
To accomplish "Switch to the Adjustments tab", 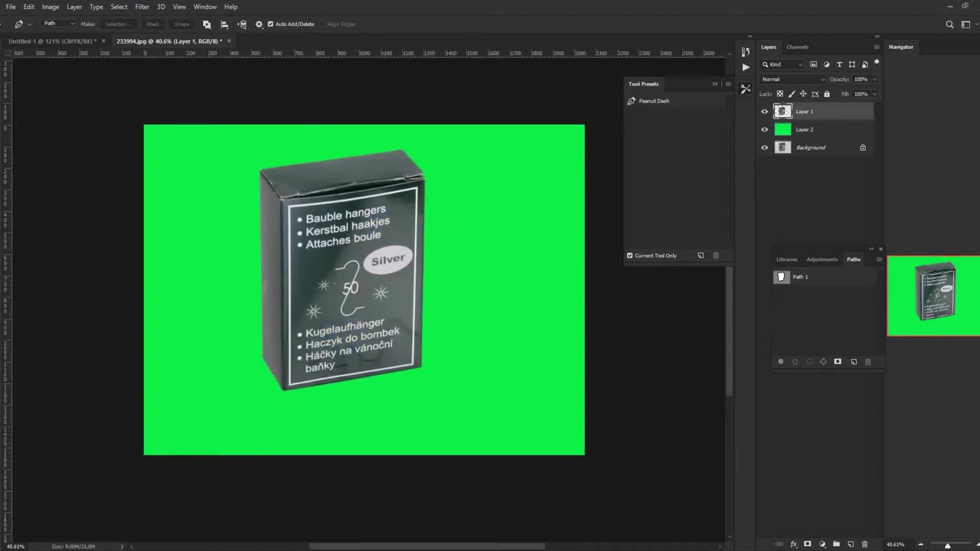I will point(822,259).
